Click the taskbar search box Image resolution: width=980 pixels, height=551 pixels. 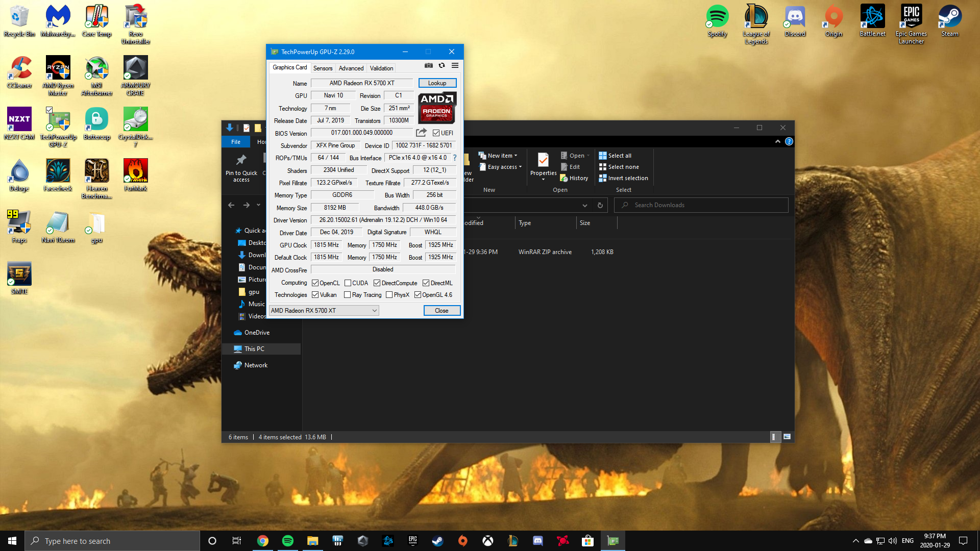coord(112,541)
